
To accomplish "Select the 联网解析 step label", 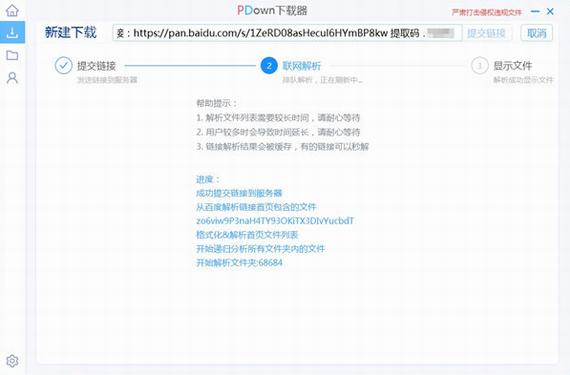I will tap(302, 66).
